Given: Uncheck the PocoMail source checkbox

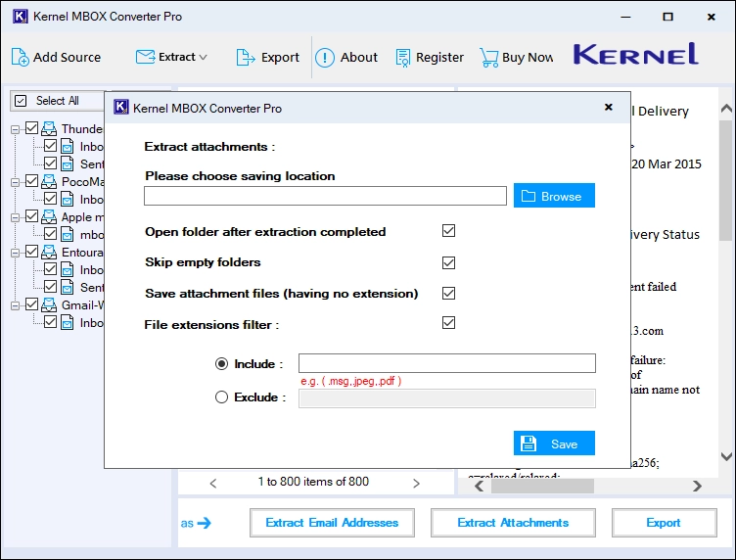Looking at the screenshot, I should click(x=31, y=181).
